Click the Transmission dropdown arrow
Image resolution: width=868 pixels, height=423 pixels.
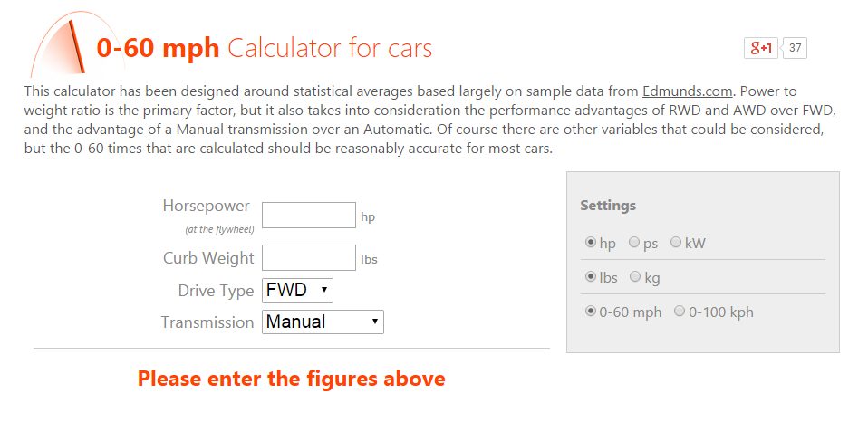(x=375, y=322)
